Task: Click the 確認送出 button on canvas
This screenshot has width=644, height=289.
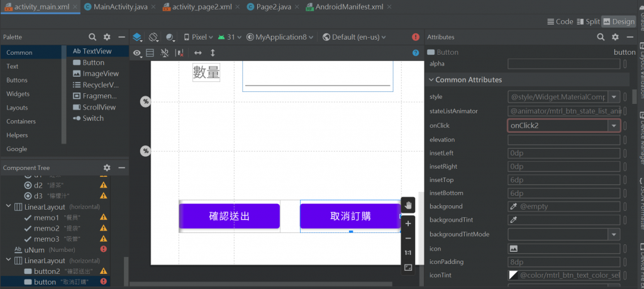Action: (x=230, y=216)
